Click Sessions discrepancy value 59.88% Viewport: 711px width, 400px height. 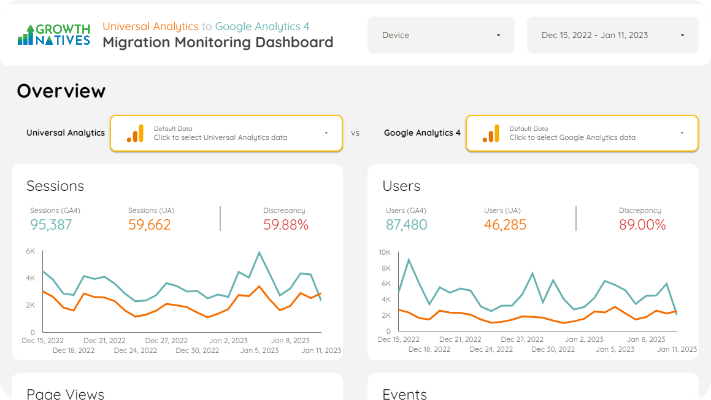point(286,224)
